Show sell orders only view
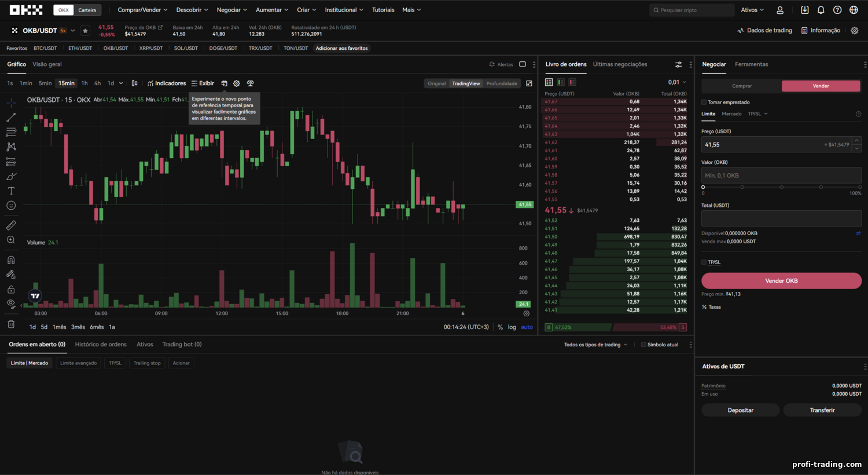 [572, 82]
